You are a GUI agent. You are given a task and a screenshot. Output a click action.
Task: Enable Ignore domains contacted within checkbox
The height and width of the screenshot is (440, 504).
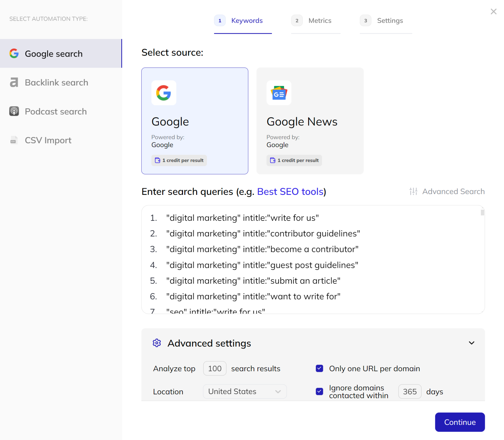click(319, 391)
